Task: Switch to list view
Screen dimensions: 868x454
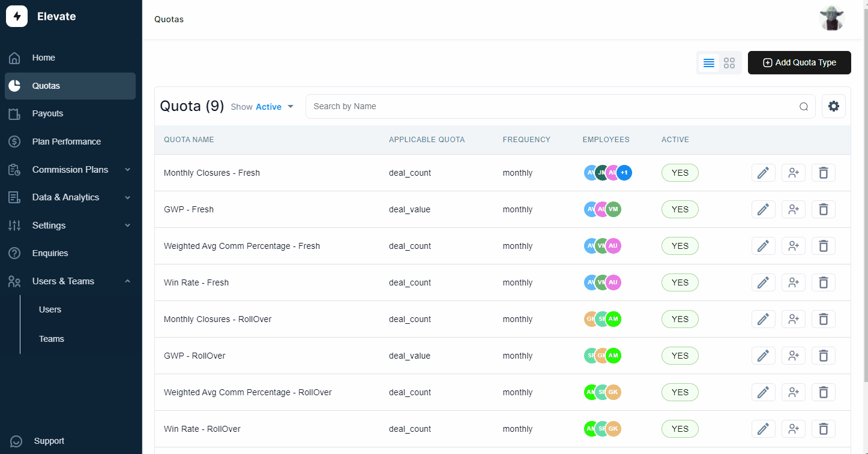Action: [x=709, y=63]
